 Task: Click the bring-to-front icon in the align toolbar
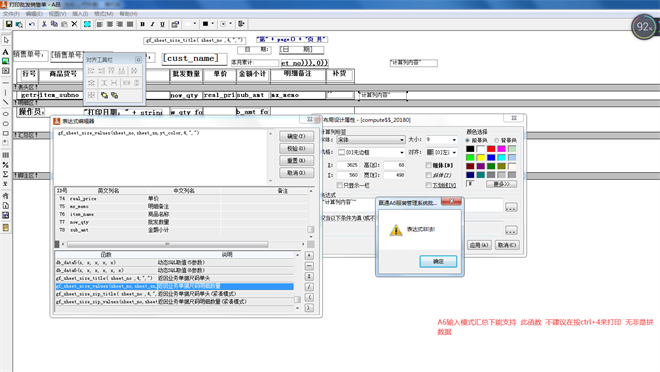click(104, 96)
